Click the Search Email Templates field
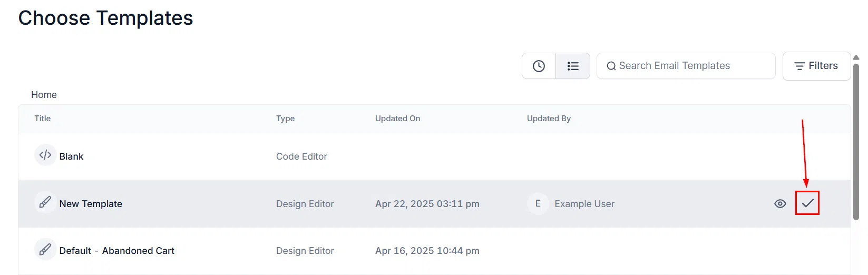The height and width of the screenshot is (275, 868). pyautogui.click(x=686, y=66)
